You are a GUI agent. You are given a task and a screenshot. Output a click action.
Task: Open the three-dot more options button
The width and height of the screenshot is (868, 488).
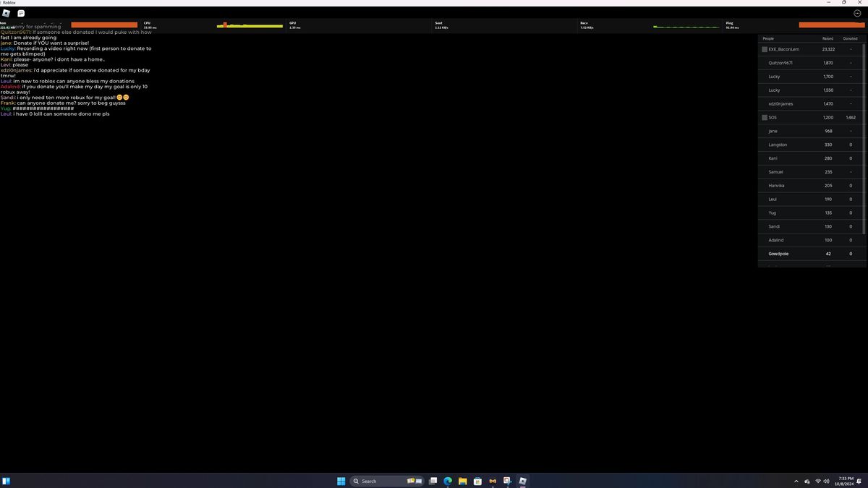pos(857,13)
